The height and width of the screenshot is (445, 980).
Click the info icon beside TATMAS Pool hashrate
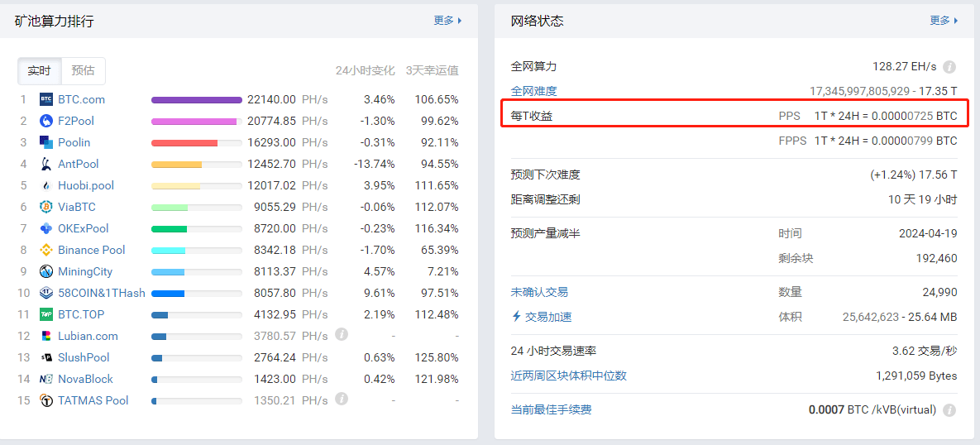tap(342, 398)
